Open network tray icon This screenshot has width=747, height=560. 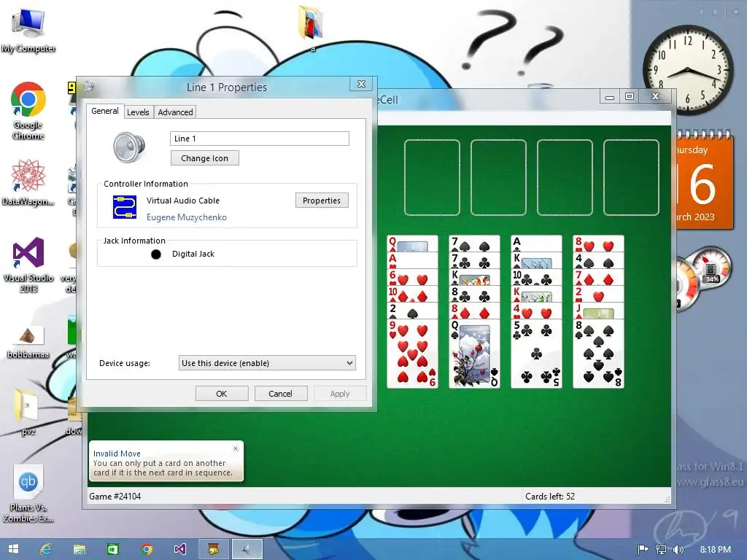661,550
